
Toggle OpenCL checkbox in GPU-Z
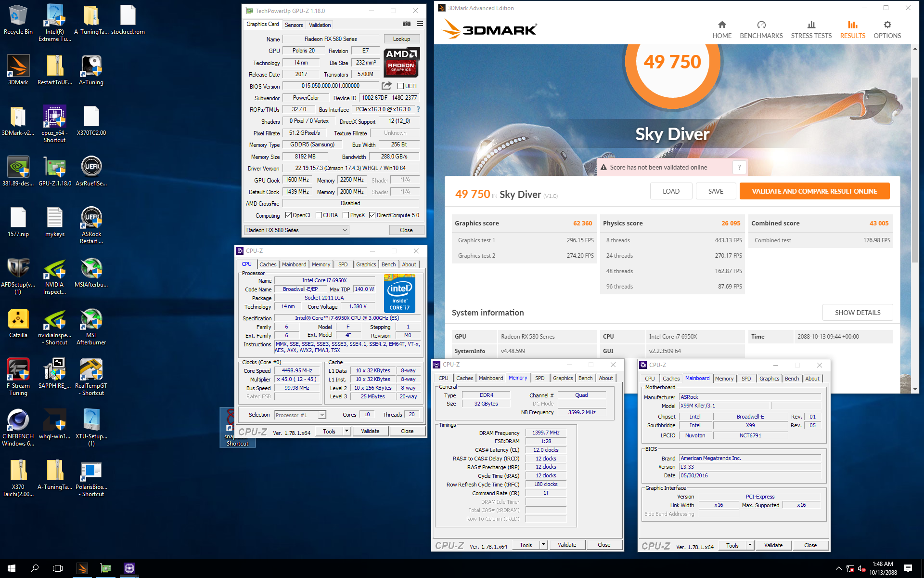(288, 215)
